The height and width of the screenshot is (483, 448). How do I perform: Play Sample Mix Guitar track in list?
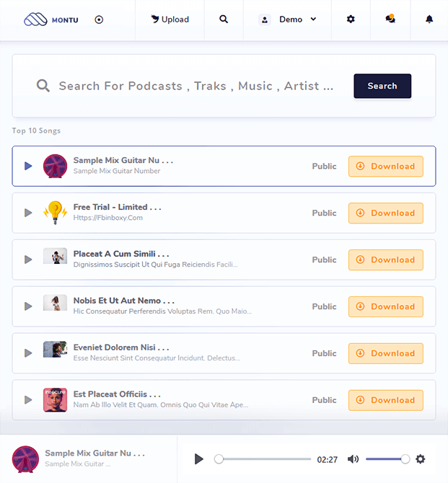click(28, 166)
